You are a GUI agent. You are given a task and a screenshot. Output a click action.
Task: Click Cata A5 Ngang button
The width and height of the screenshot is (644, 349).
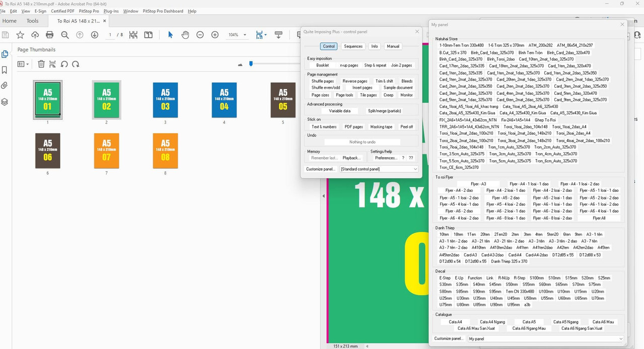click(x=566, y=322)
